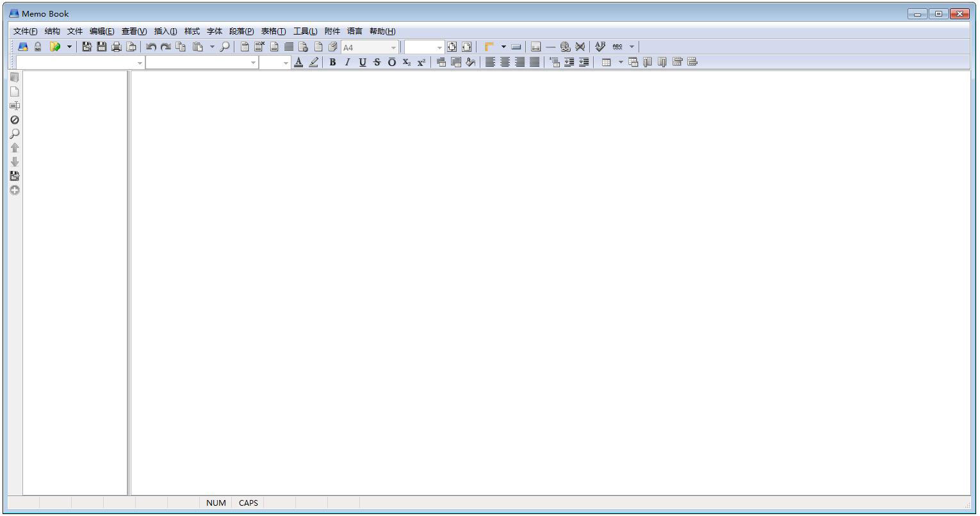Expand the spell check ABC dropdown arrow

(x=632, y=47)
